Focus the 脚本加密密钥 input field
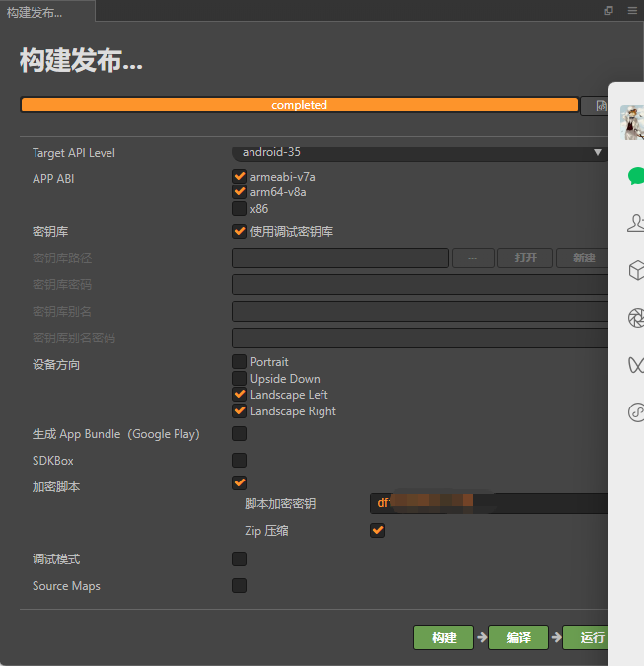Screen dimensions: 644x666 pyautogui.click(x=489, y=504)
